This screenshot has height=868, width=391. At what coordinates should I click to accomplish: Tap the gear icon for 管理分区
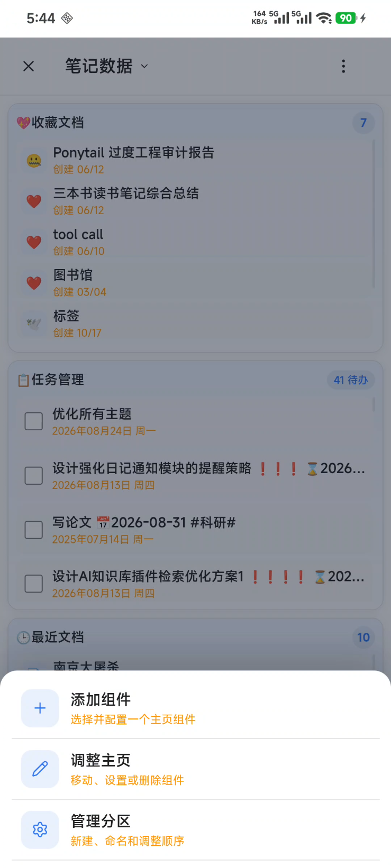(x=40, y=829)
